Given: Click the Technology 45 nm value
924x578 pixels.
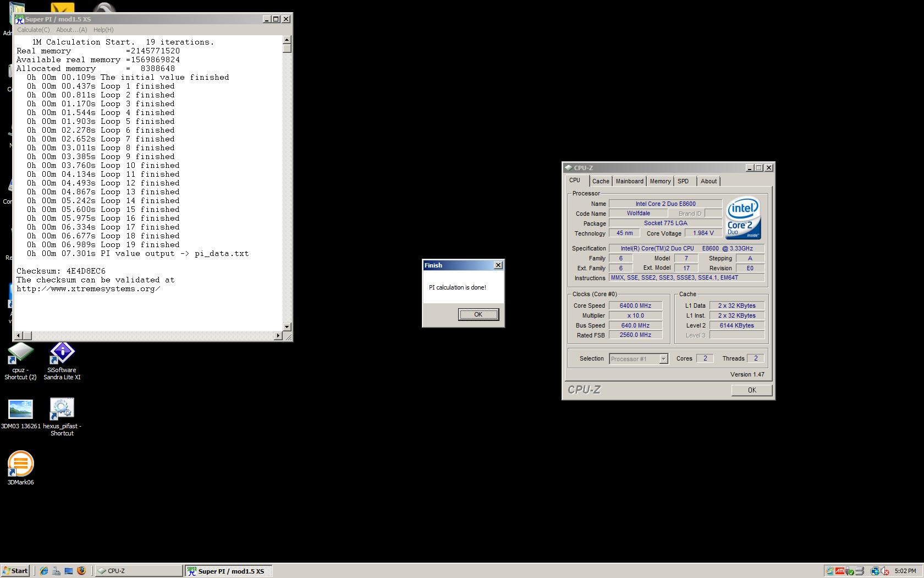Looking at the screenshot, I should pyautogui.click(x=624, y=233).
